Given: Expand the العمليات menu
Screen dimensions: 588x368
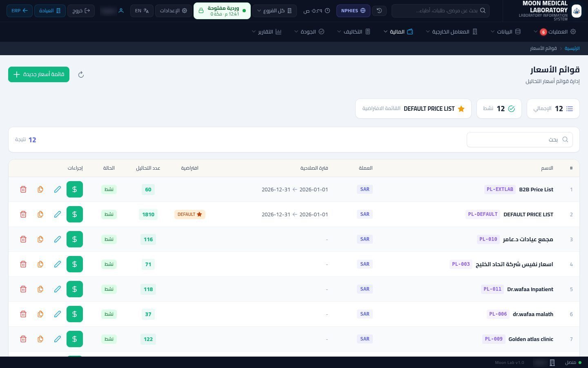Looking at the screenshot, I should click(555, 31).
